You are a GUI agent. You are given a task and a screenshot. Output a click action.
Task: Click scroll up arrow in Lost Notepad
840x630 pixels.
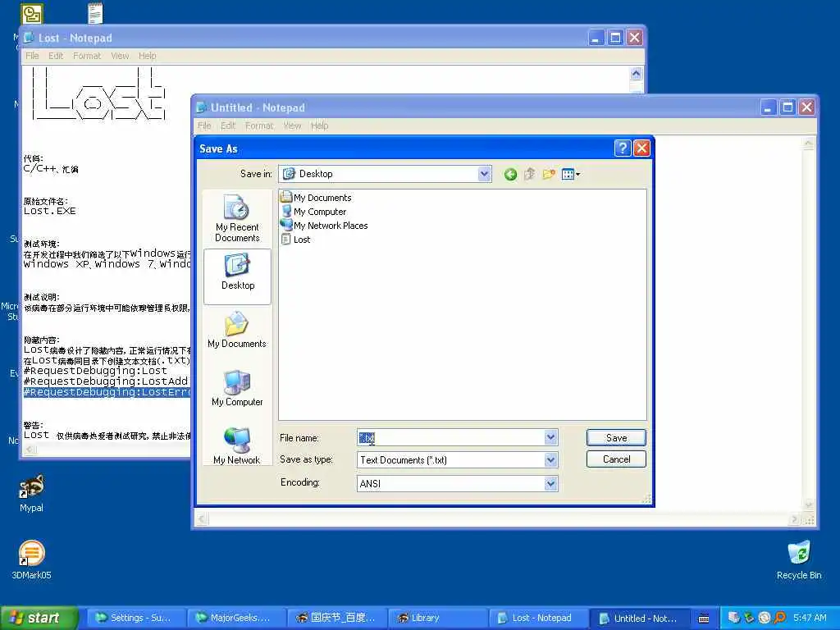click(x=636, y=73)
